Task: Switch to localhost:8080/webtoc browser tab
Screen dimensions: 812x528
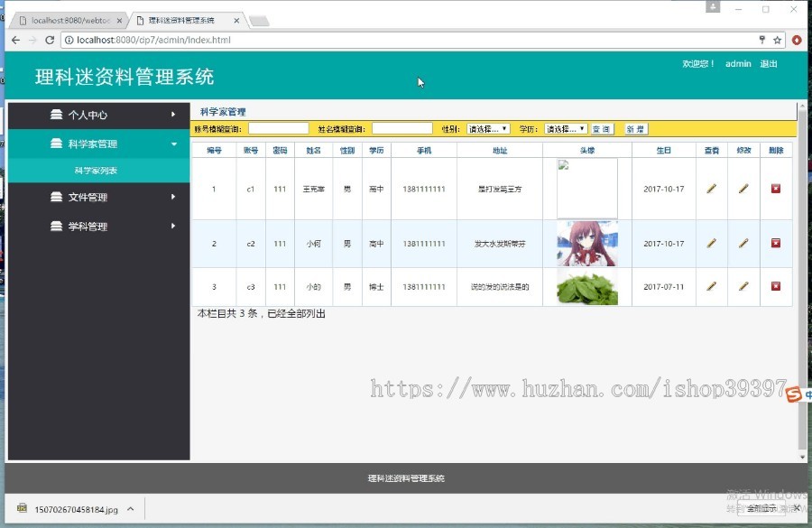Action: 68,21
